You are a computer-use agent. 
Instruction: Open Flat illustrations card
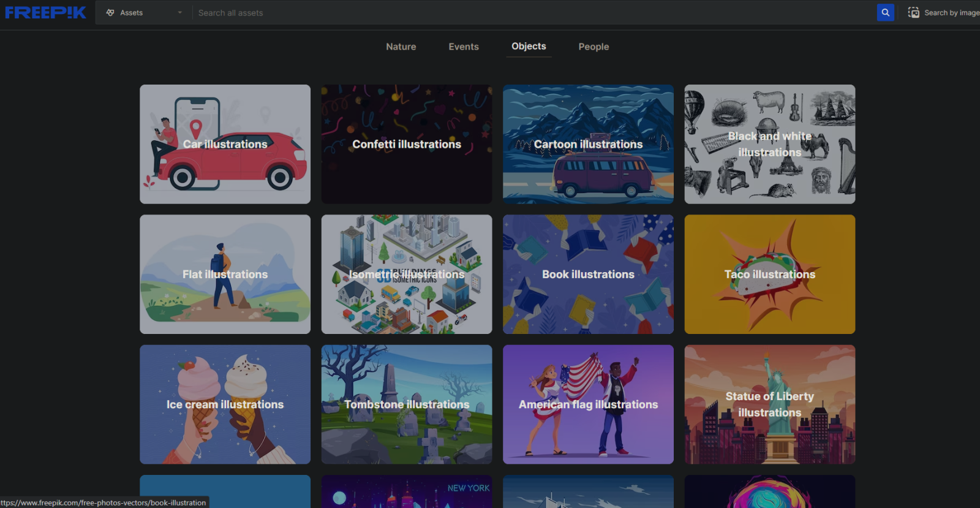click(x=225, y=274)
